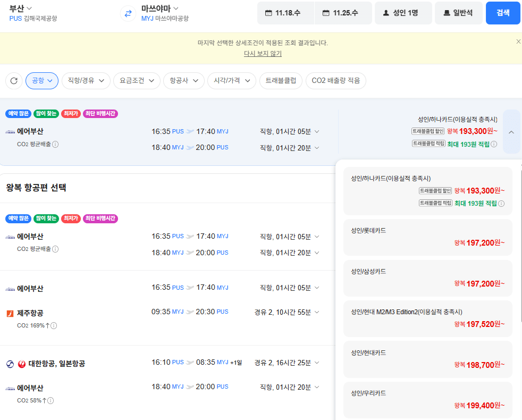The height and width of the screenshot is (420, 522).
Task: Open the 직항/경유 filter dropdown
Action: tap(86, 81)
